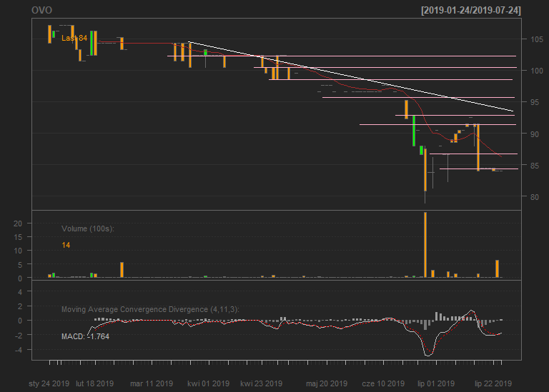Click the last orange volume bar near lip 22
Image resolution: width=549 pixels, height=392 pixels.
[498, 269]
